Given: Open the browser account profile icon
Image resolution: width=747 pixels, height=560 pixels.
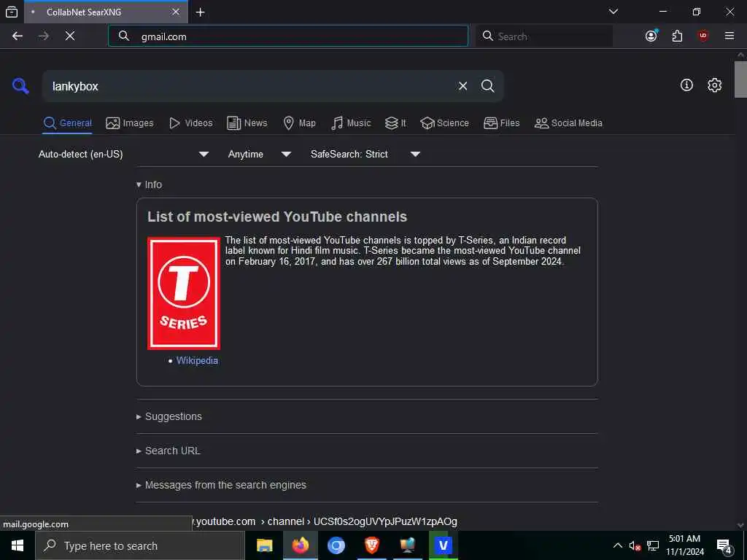Looking at the screenshot, I should click(x=651, y=36).
